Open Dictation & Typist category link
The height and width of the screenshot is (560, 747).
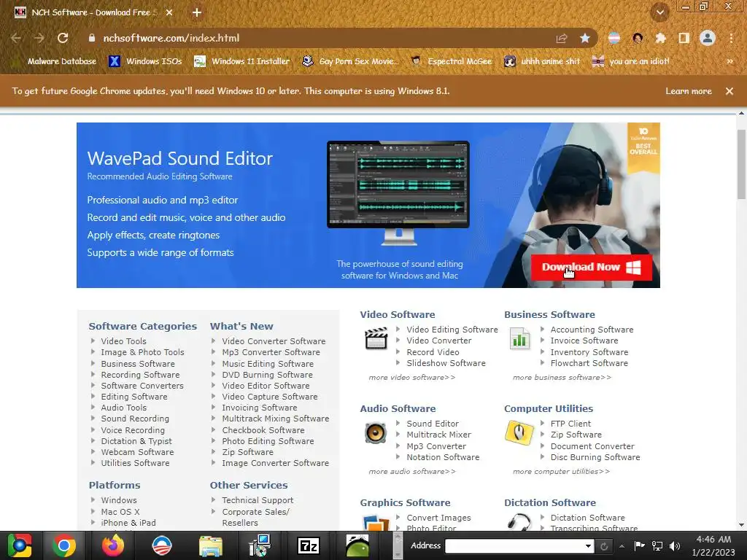point(136,441)
